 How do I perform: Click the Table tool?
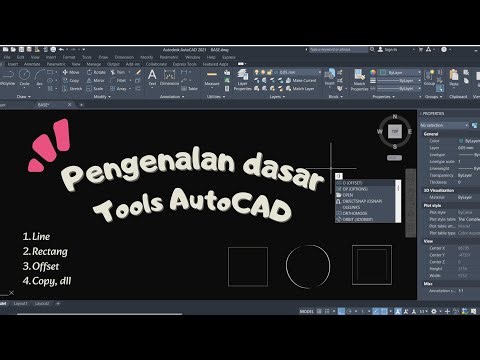[x=189, y=89]
